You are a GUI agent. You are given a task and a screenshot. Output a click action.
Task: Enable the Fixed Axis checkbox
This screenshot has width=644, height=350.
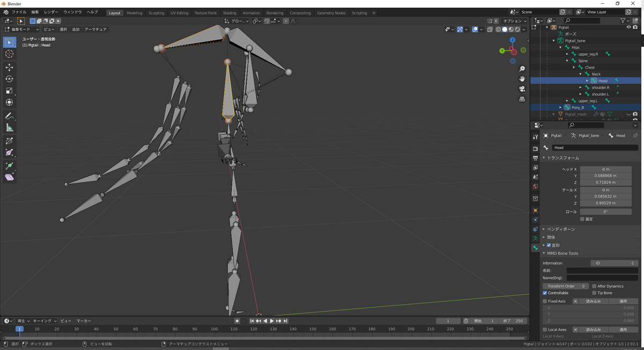tap(545, 301)
